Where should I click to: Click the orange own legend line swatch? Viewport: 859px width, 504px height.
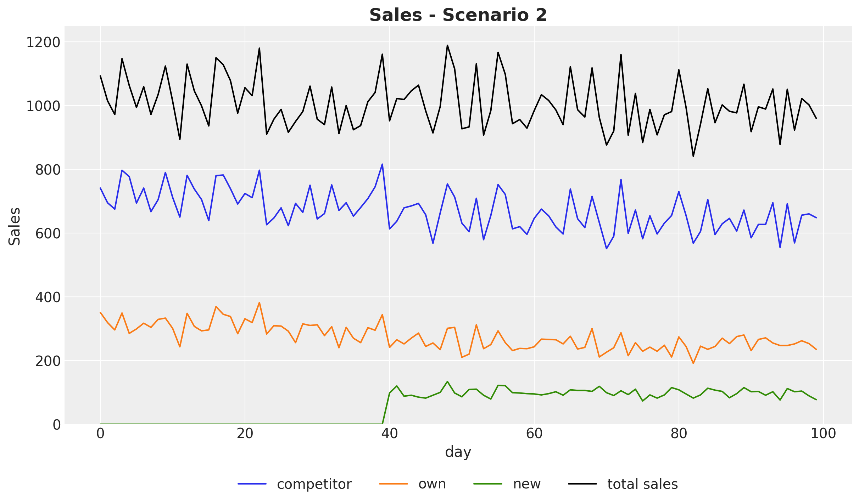tap(394, 484)
